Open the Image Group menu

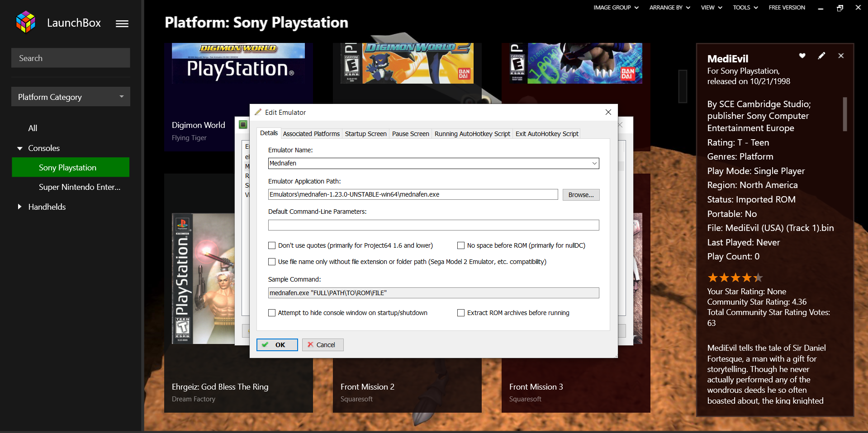click(x=616, y=8)
